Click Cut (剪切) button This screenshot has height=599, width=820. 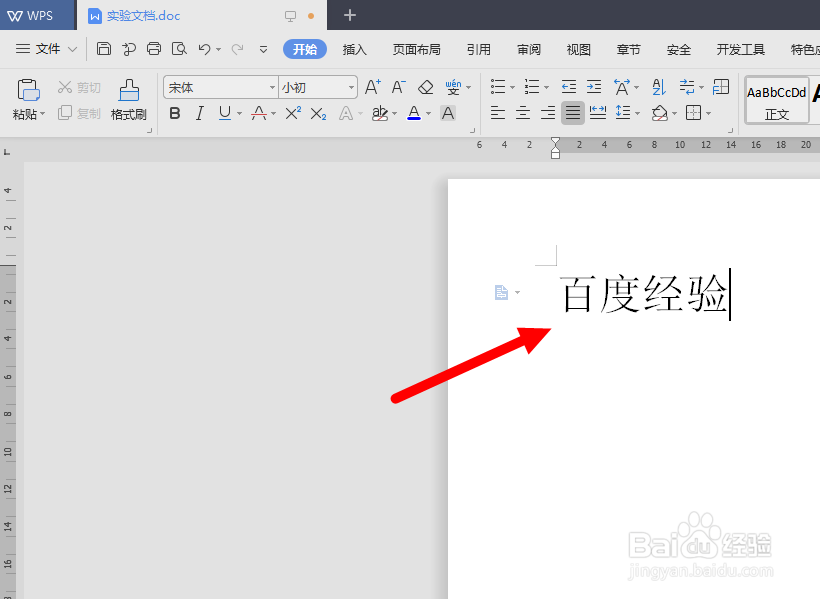79,87
